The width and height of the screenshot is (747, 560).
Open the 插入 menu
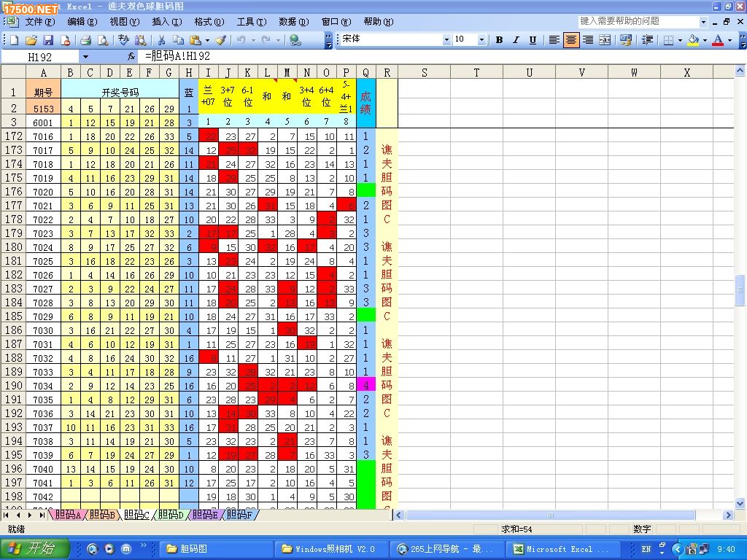167,21
